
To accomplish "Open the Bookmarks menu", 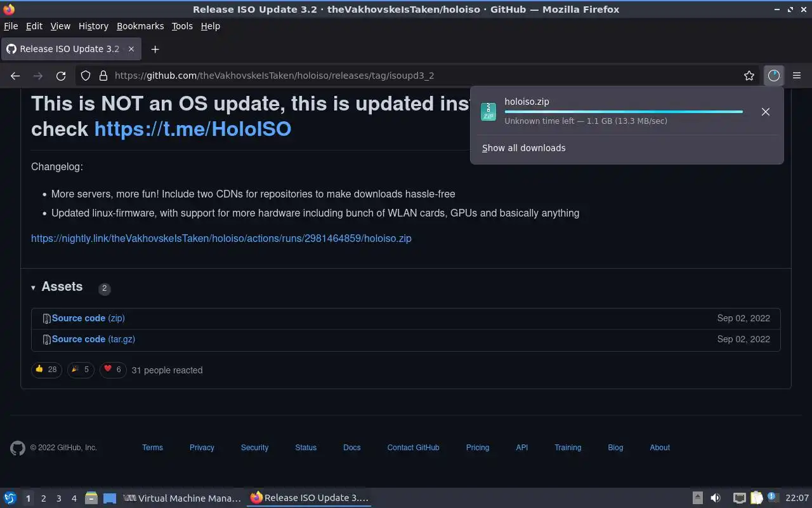I will coord(140,26).
